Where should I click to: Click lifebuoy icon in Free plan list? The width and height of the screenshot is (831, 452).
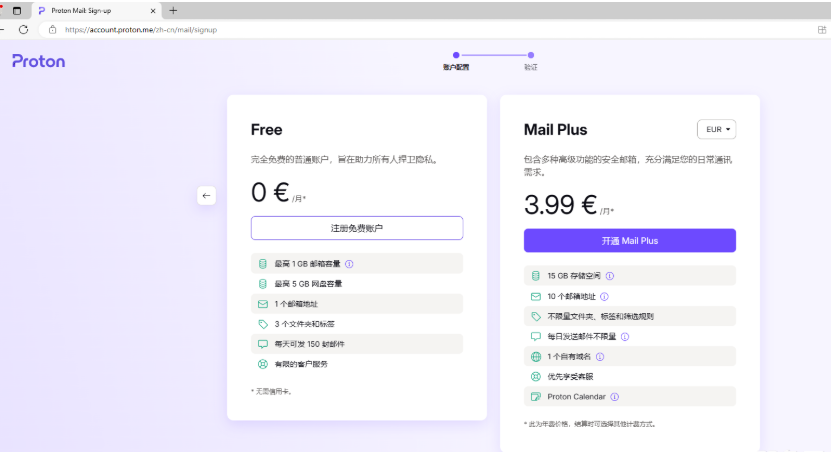pyautogui.click(x=262, y=365)
